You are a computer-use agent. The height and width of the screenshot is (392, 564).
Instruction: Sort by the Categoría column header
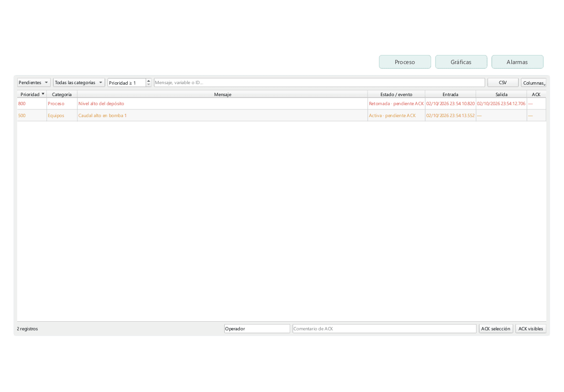click(x=62, y=94)
